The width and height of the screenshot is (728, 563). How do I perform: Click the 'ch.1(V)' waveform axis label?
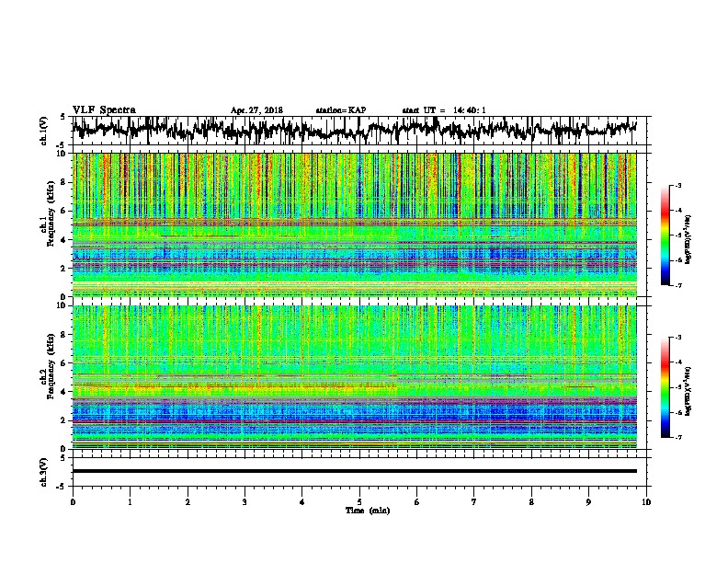click(x=44, y=131)
